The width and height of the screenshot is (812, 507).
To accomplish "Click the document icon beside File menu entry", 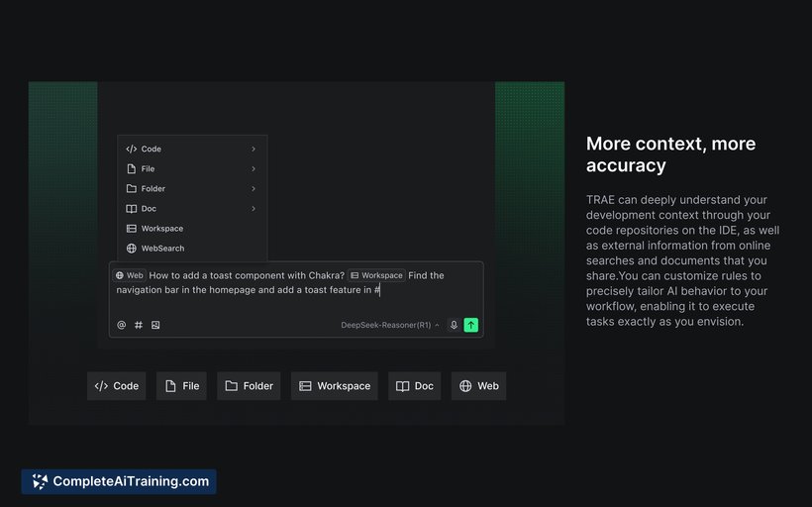I will click(x=132, y=168).
